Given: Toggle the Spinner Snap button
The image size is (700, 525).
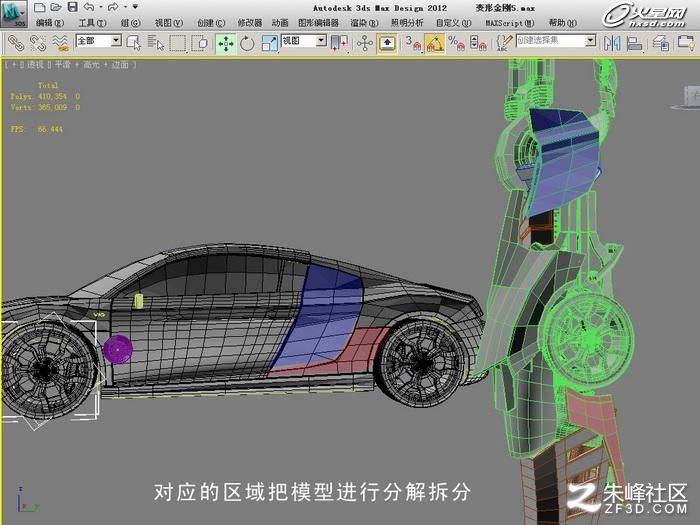Looking at the screenshot, I should coord(478,44).
